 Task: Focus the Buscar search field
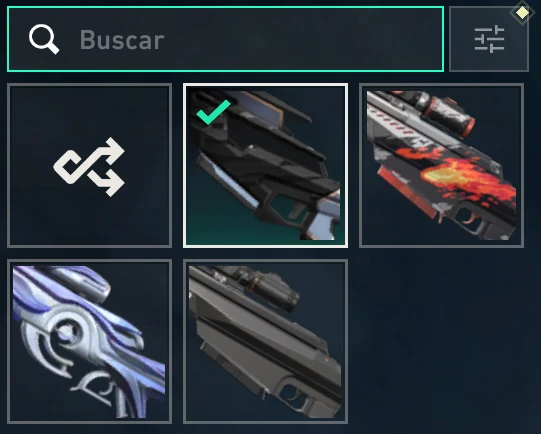click(225, 39)
